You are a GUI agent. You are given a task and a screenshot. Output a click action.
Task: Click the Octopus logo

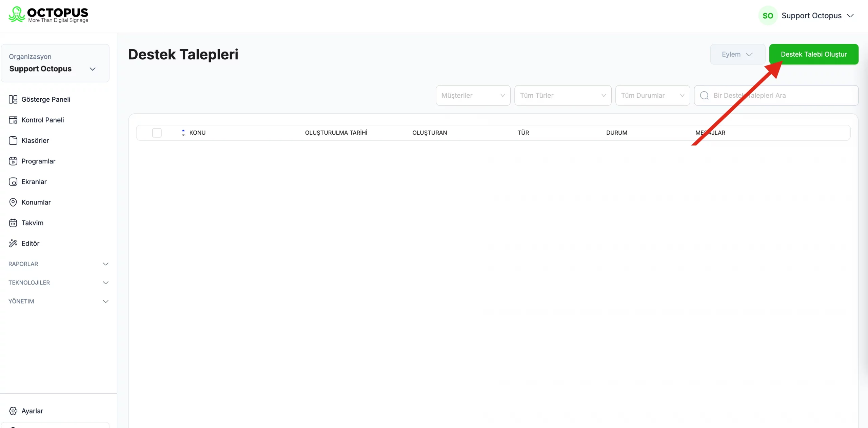[x=48, y=15]
